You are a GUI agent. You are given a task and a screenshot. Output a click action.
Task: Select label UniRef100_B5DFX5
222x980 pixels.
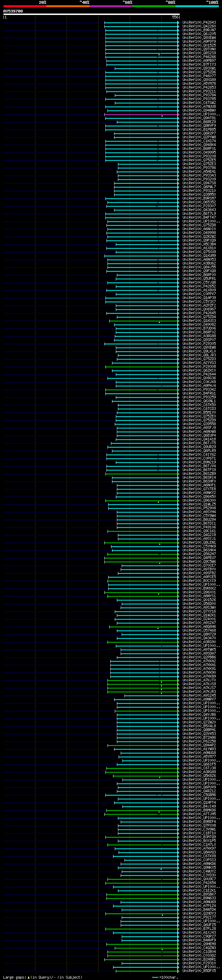pos(199,971)
